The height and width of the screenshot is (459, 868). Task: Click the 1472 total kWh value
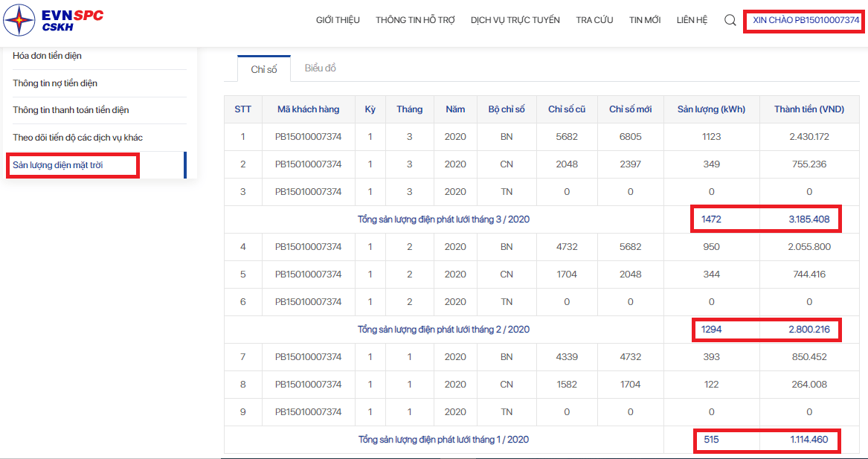711,219
